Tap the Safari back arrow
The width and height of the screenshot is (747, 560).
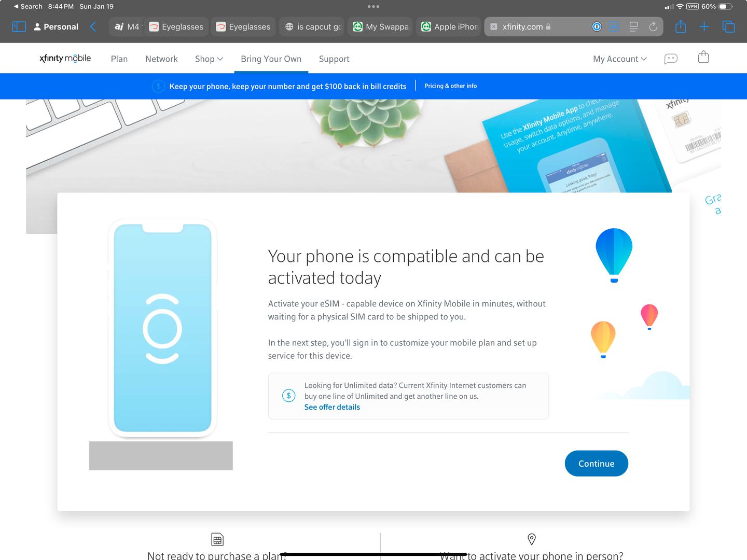click(93, 26)
